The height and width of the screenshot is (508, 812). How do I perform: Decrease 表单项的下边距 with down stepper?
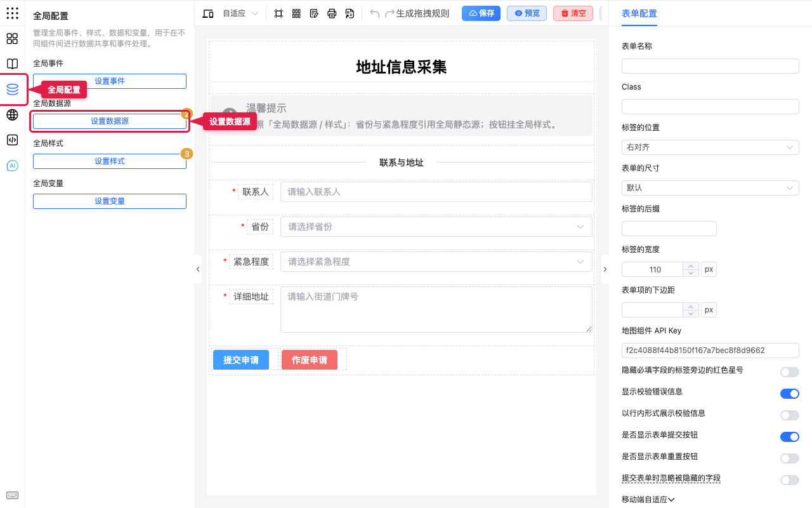690,314
